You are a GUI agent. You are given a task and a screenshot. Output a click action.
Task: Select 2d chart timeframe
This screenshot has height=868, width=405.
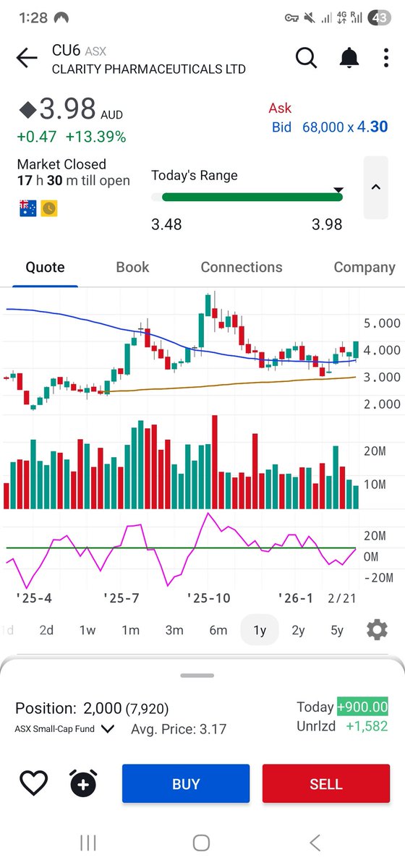click(46, 630)
